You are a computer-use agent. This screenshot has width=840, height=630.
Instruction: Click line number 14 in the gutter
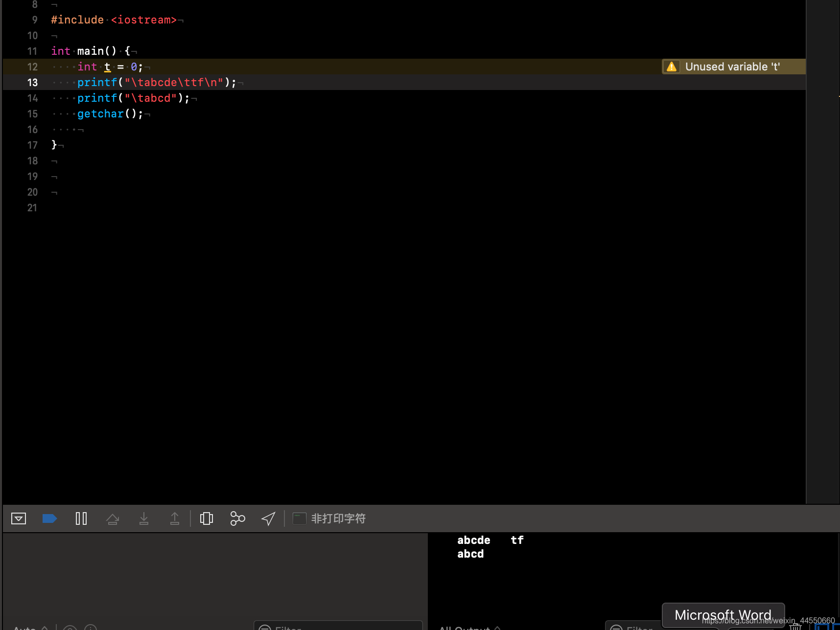32,98
